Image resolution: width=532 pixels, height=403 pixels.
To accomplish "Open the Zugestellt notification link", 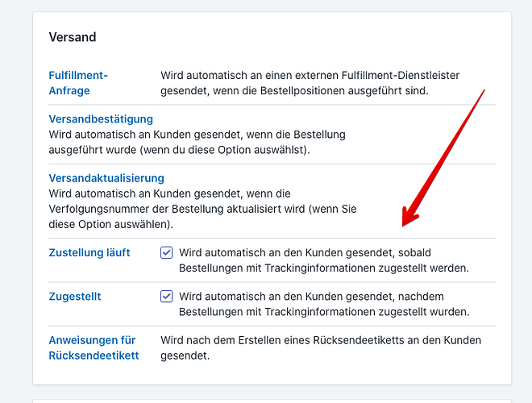I will point(75,297).
